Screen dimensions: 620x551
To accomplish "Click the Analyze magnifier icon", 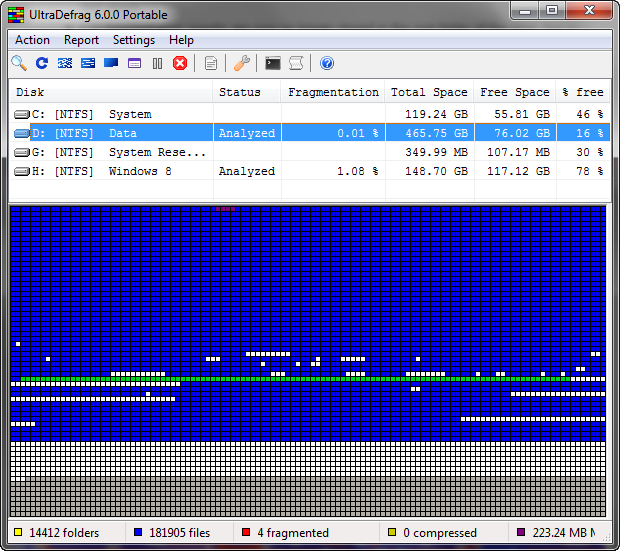I will click(19, 63).
